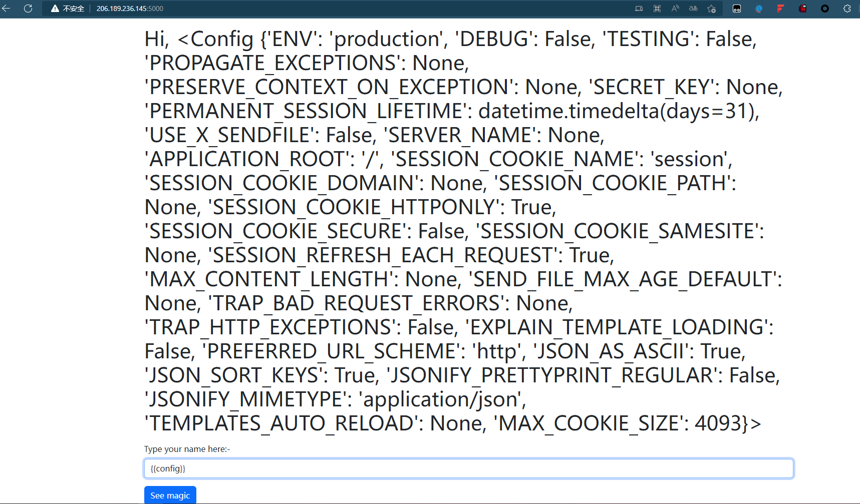Click the address bar URL 206.189.236.145:5000
The image size is (860, 504).
coord(130,9)
